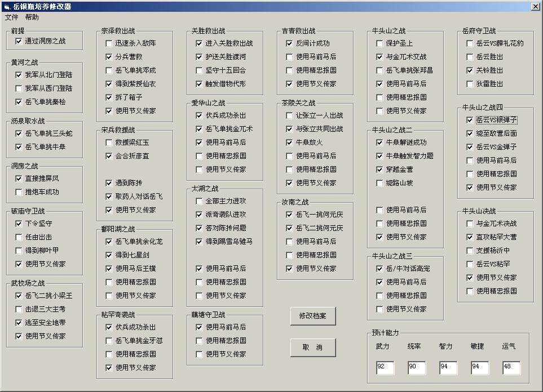
Task: Focus the 运气 value field
Action: [x=511, y=368]
